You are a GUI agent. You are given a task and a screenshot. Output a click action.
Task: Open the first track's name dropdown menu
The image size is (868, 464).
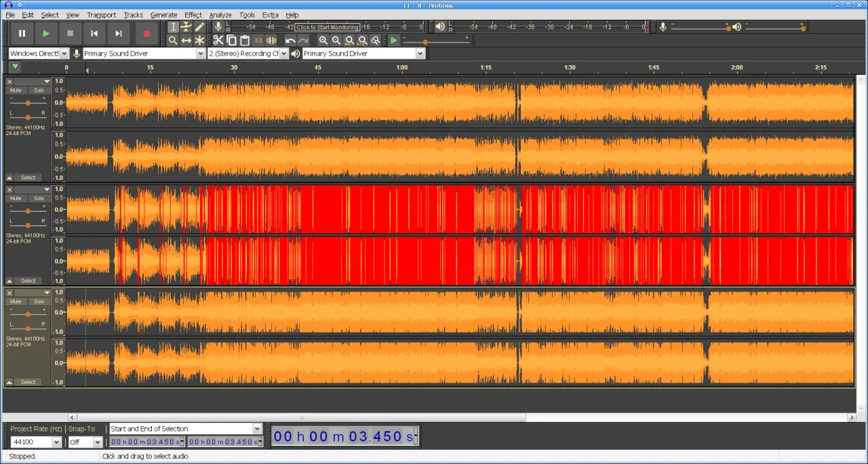32,81
